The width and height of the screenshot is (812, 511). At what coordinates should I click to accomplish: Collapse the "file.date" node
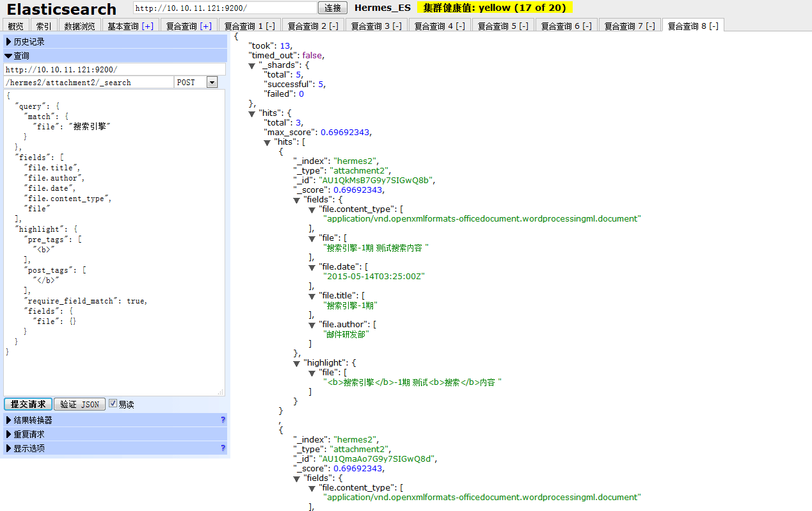pos(312,268)
